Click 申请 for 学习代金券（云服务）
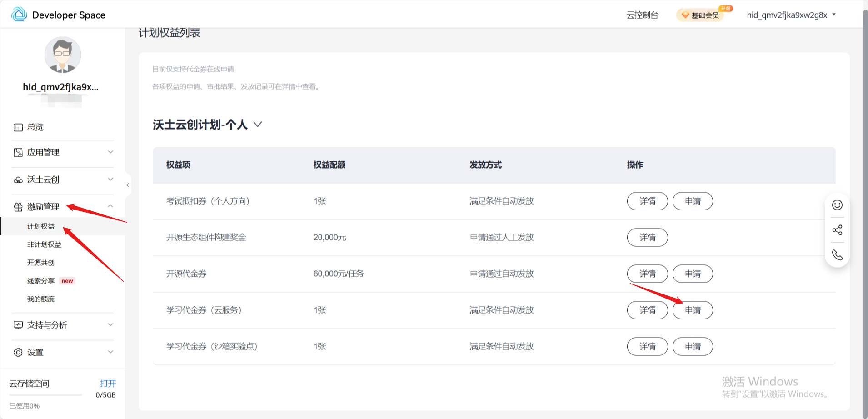Image resolution: width=868 pixels, height=419 pixels. [693, 310]
